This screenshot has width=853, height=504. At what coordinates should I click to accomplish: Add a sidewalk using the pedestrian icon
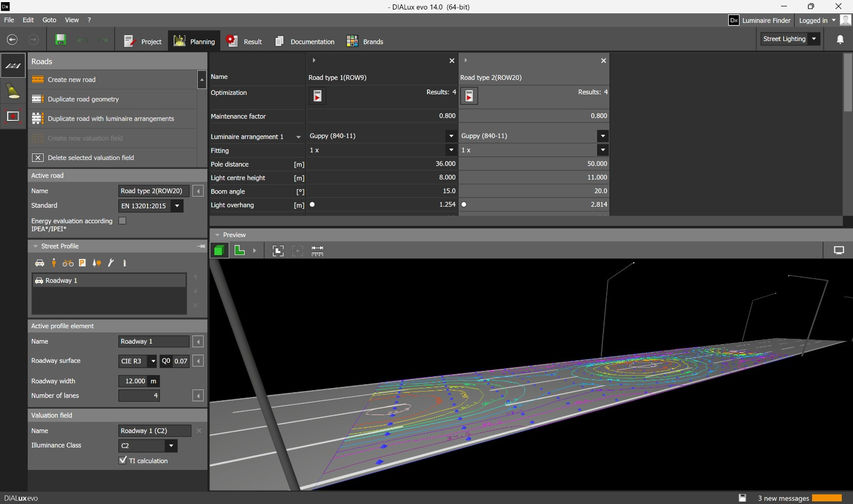[54, 263]
